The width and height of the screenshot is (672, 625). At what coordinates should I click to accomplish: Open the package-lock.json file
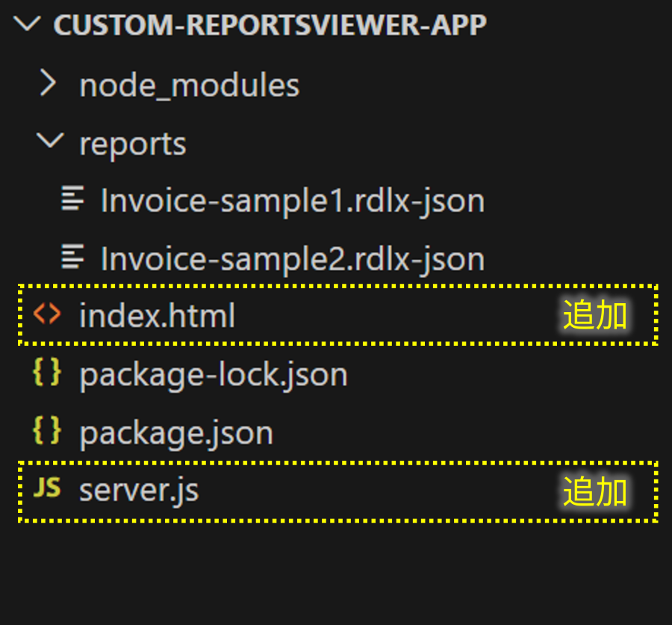[213, 374]
